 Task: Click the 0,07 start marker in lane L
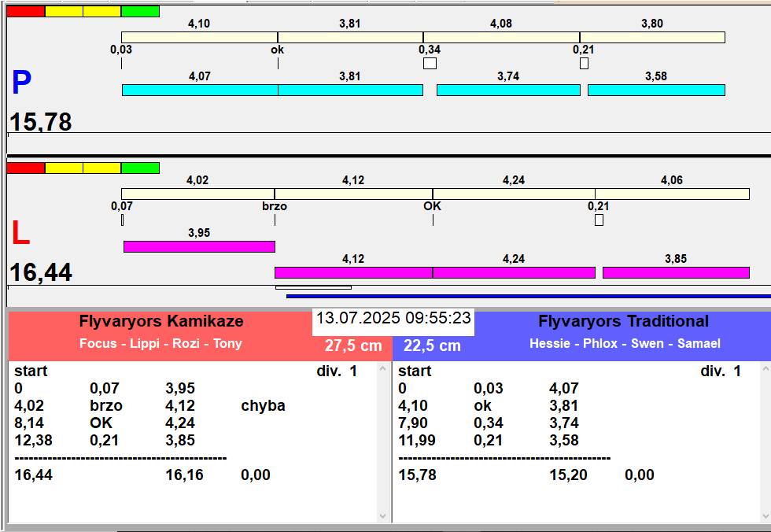pyautogui.click(x=123, y=220)
